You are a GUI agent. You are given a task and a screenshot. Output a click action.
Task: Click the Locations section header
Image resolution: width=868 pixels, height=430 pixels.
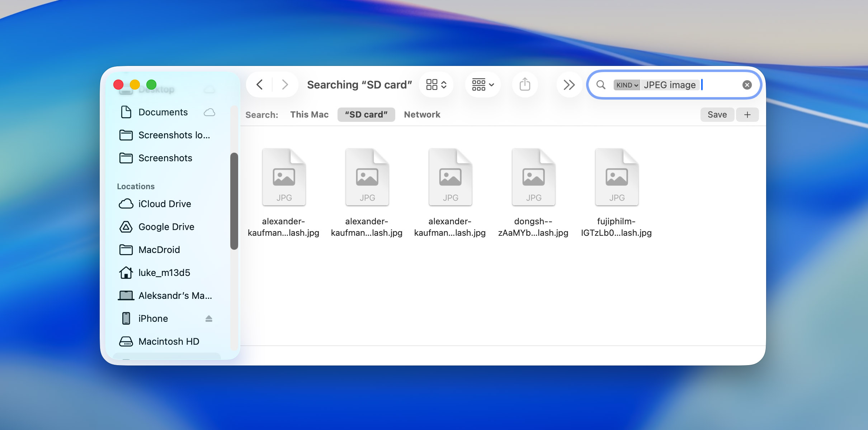[x=136, y=186]
